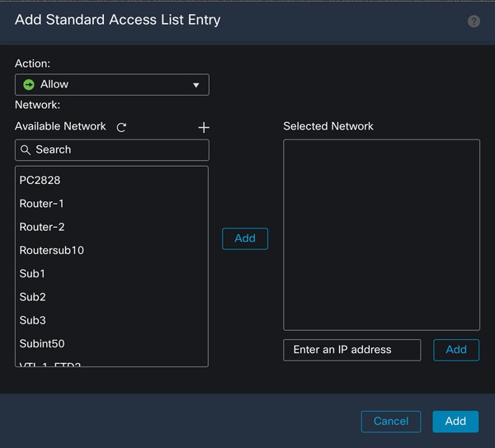
Task: Select Router-1 network object
Action: click(x=111, y=204)
